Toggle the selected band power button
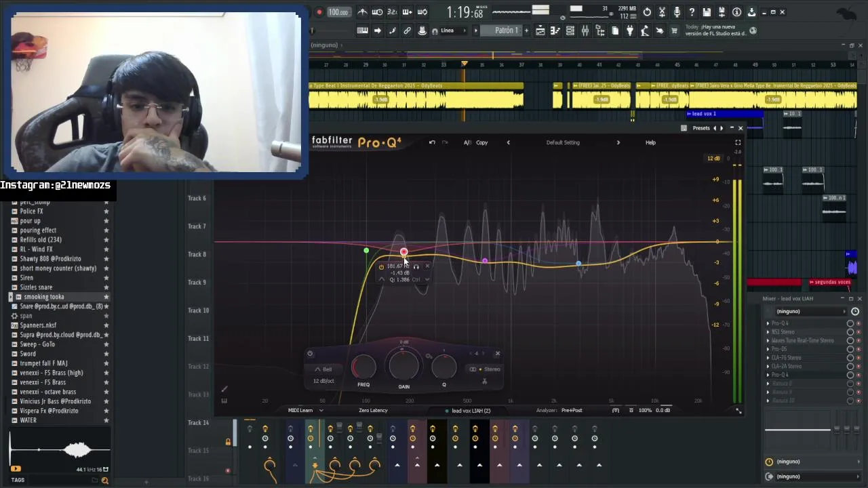Screen dimensions: 868x488 tap(310, 353)
